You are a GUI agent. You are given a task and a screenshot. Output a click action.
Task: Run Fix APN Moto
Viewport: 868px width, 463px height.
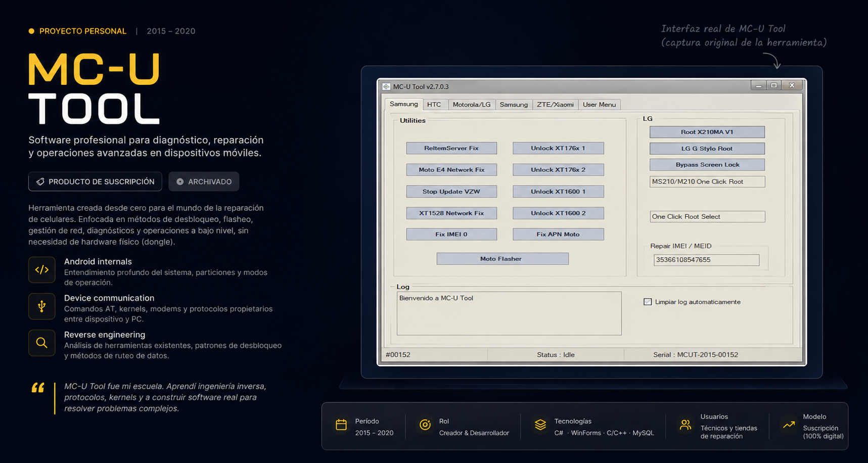coord(558,235)
